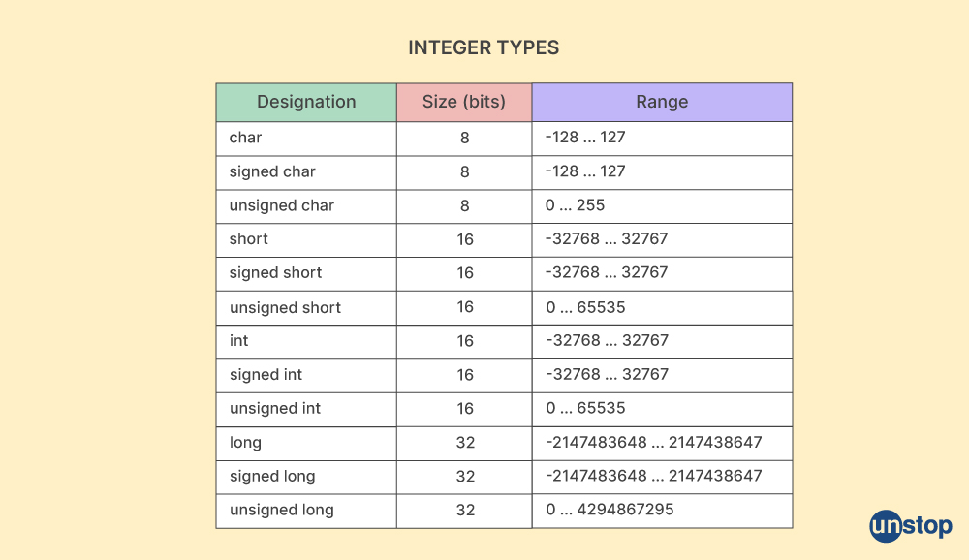969x560 pixels.
Task: Select the size 32 cell for long
Action: pyautogui.click(x=464, y=443)
